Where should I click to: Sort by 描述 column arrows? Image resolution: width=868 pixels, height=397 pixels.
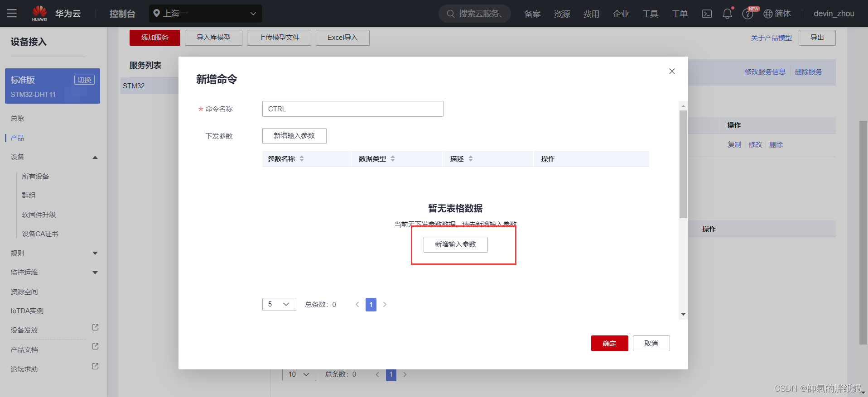tap(471, 158)
